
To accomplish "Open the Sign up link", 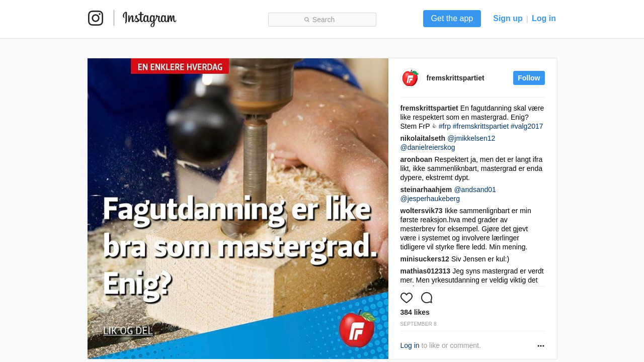I will [x=508, y=19].
